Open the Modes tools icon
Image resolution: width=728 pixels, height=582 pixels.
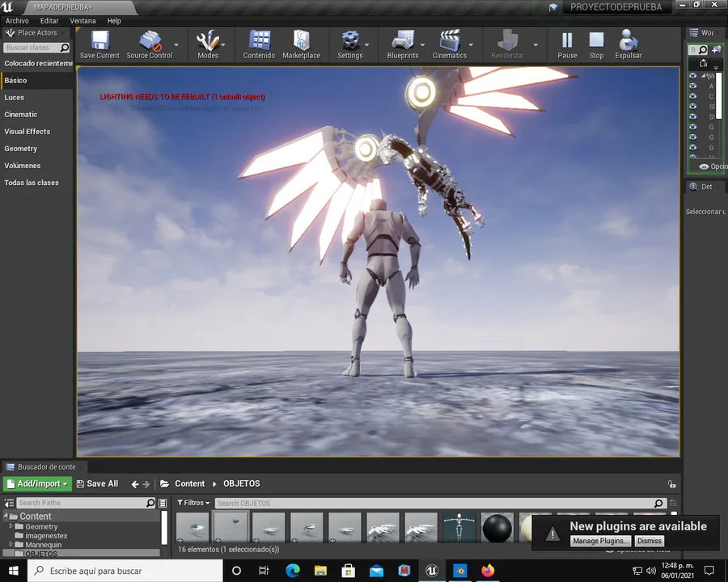pyautogui.click(x=207, y=40)
